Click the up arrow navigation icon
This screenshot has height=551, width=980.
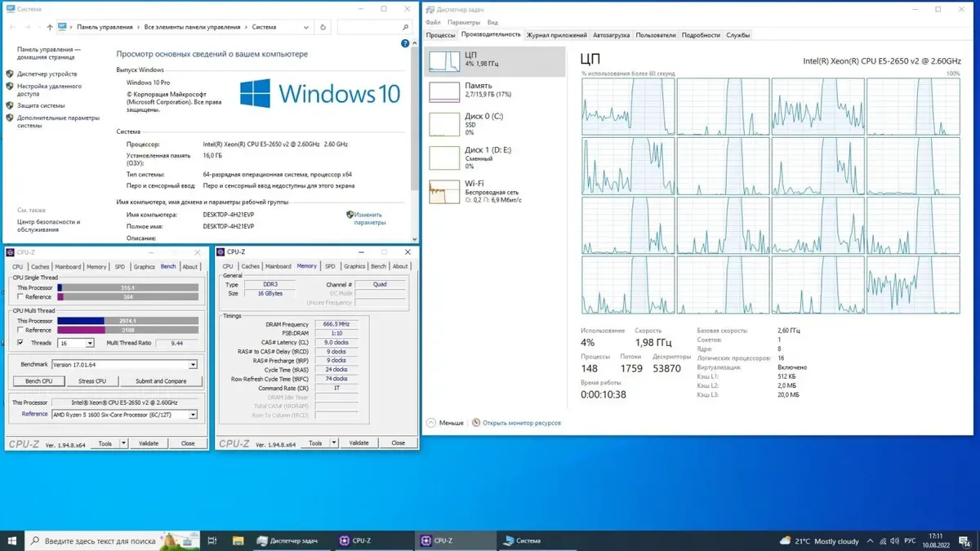50,27
